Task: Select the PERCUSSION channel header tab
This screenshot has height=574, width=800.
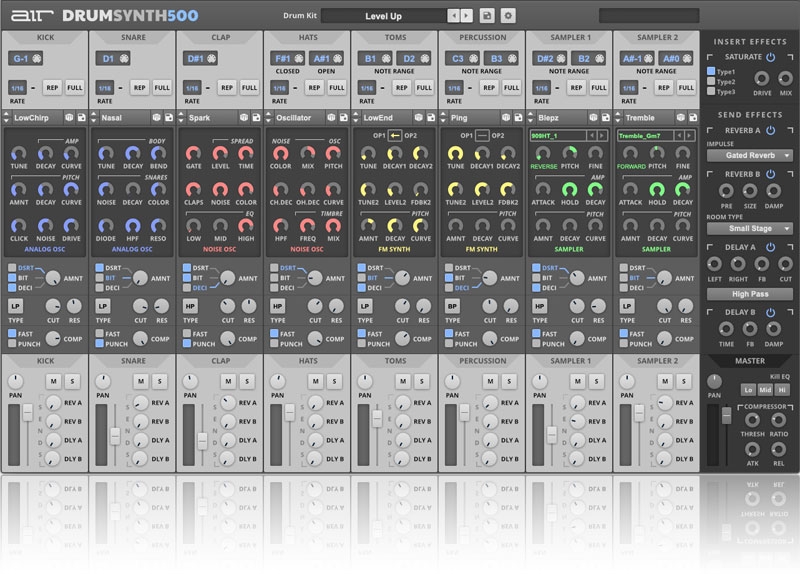Action: pos(482,36)
